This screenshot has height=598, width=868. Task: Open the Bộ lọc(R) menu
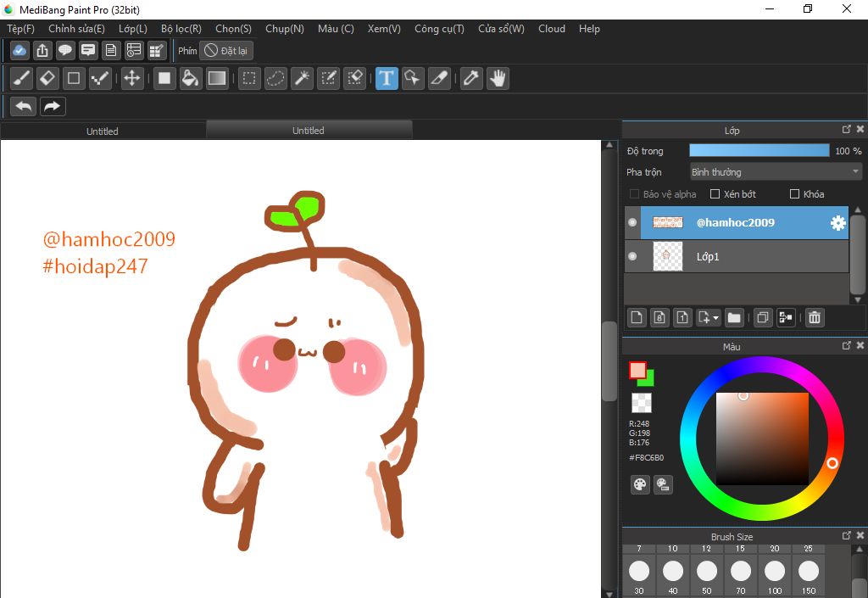pos(181,29)
